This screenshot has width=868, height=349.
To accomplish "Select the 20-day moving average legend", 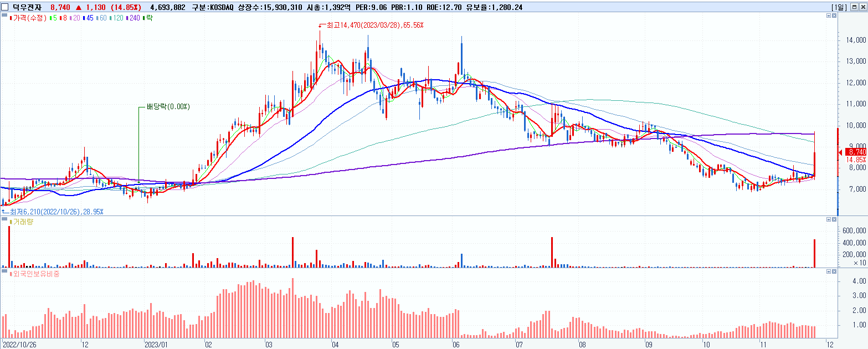I will click(x=75, y=18).
